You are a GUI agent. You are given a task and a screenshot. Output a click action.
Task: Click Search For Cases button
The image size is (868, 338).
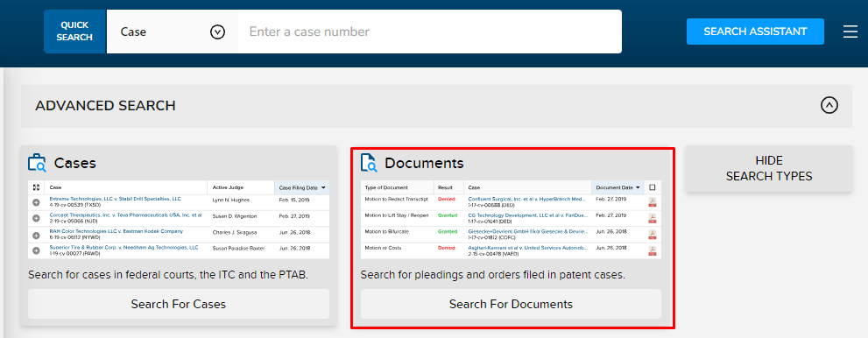[x=179, y=304]
